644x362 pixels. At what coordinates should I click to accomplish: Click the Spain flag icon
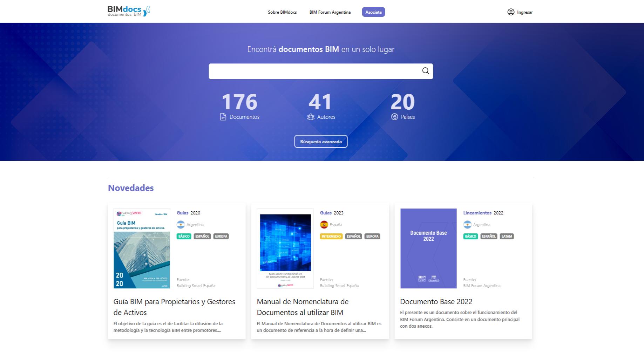click(324, 225)
